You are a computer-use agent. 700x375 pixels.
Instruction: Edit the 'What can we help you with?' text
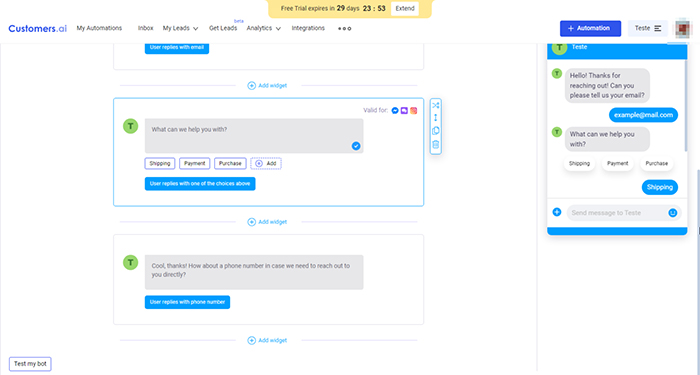(x=254, y=136)
